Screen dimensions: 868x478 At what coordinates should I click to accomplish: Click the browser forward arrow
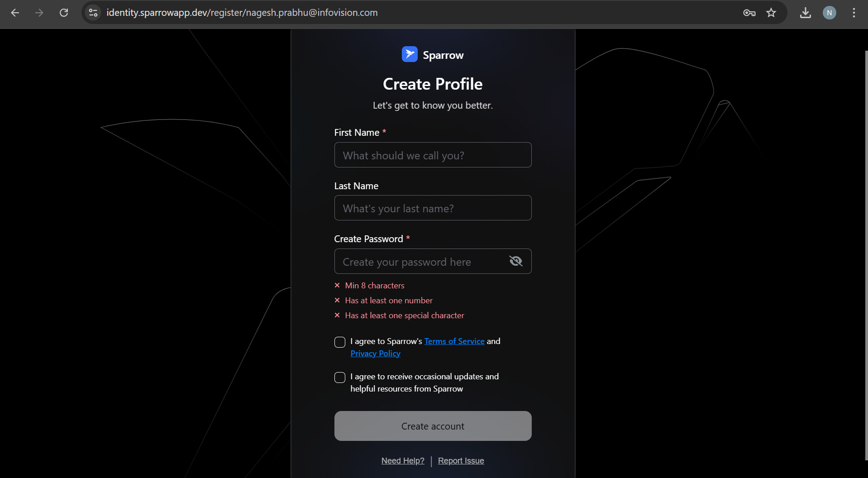[x=39, y=13]
